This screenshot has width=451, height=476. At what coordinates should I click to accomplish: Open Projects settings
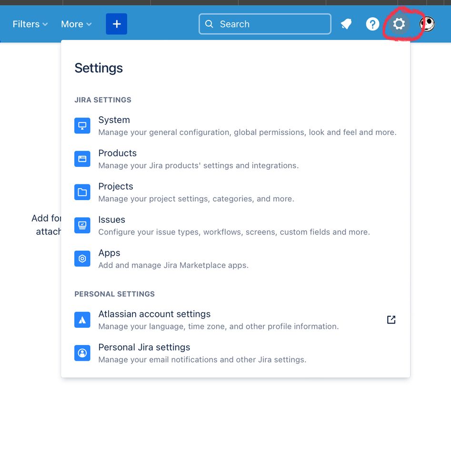pyautogui.click(x=236, y=192)
